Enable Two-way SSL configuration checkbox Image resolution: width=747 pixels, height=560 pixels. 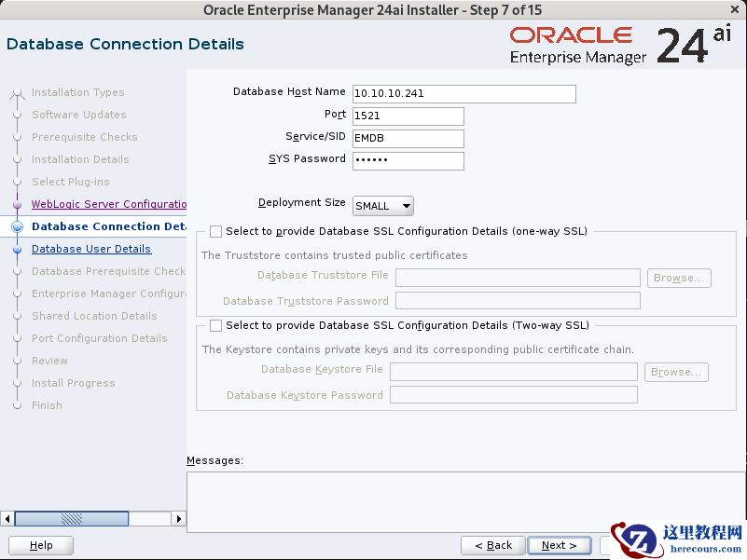(x=215, y=326)
